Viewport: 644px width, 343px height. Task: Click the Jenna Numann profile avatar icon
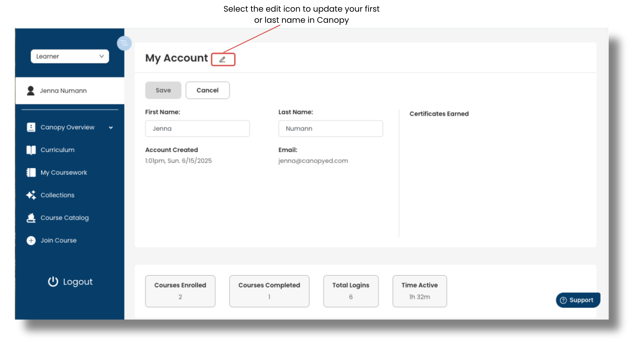point(31,91)
